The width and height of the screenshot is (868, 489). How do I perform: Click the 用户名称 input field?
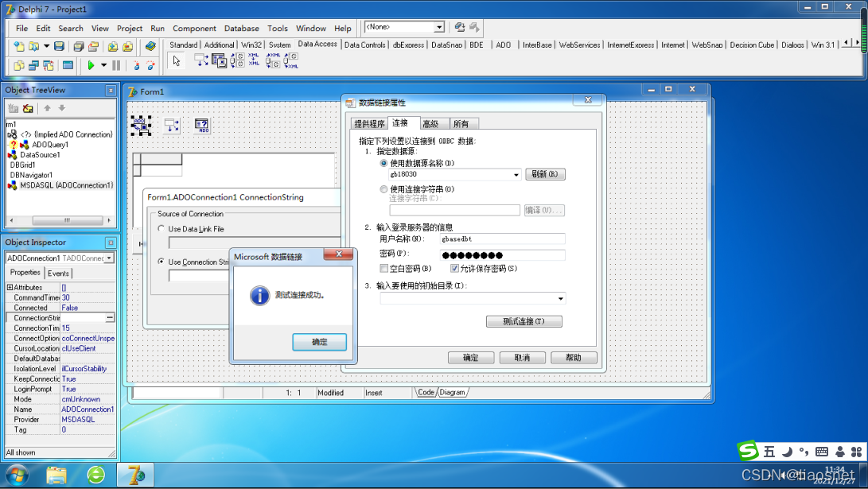point(503,239)
